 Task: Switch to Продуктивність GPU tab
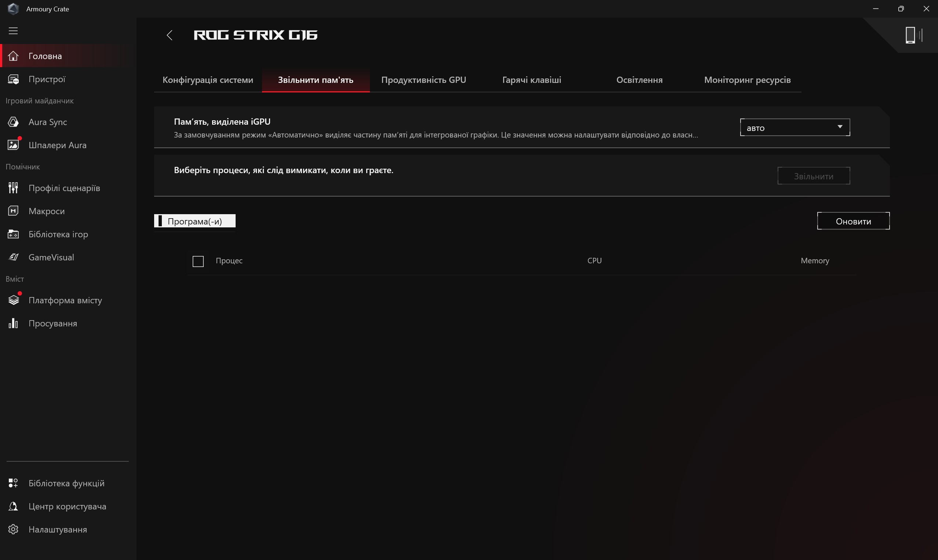pos(423,80)
